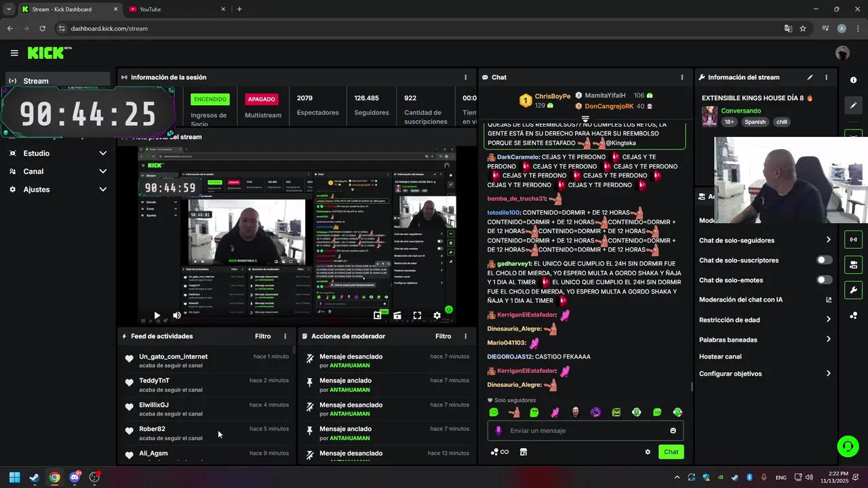Click the Un_gato_com_internet follow activity row

pos(208,361)
